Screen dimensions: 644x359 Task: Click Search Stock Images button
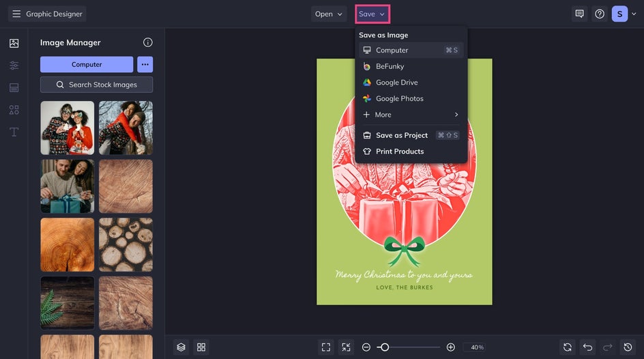(96, 85)
